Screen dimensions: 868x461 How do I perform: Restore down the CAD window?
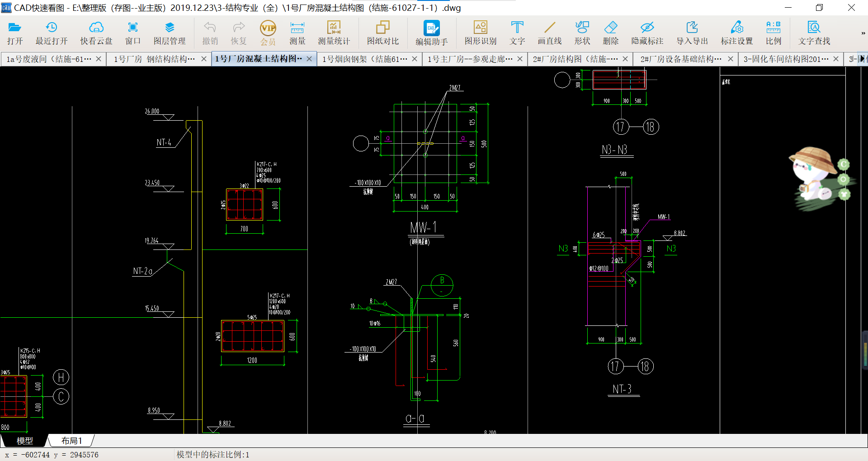819,8
